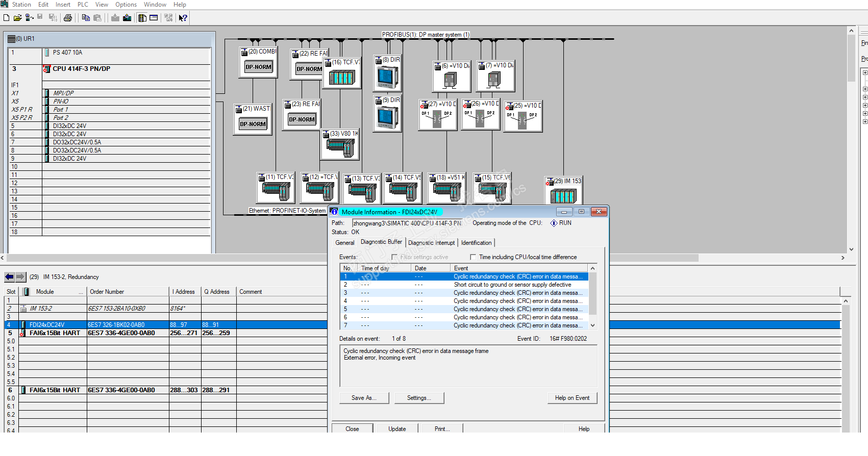Select the (6) =V10 drive icon
The width and height of the screenshot is (868, 456).
coord(452,77)
